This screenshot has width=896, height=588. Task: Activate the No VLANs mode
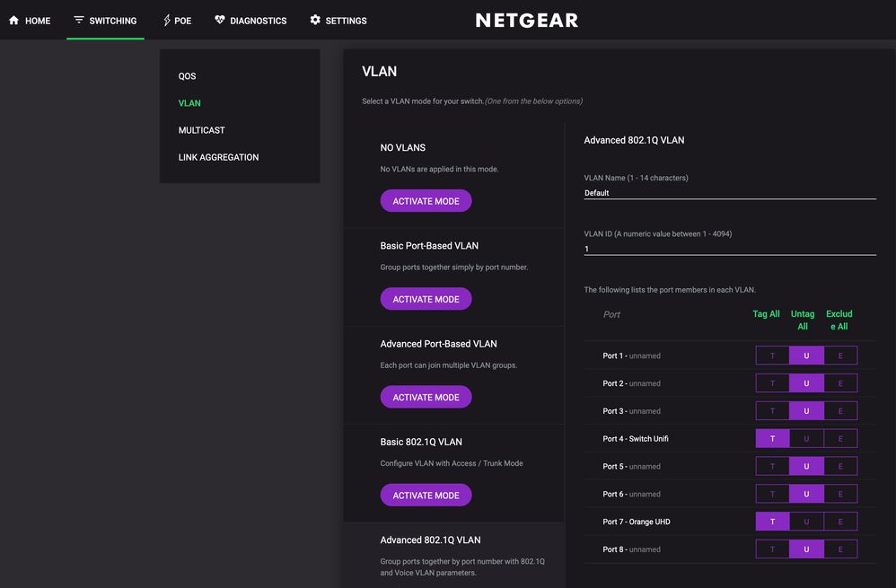pyautogui.click(x=426, y=201)
